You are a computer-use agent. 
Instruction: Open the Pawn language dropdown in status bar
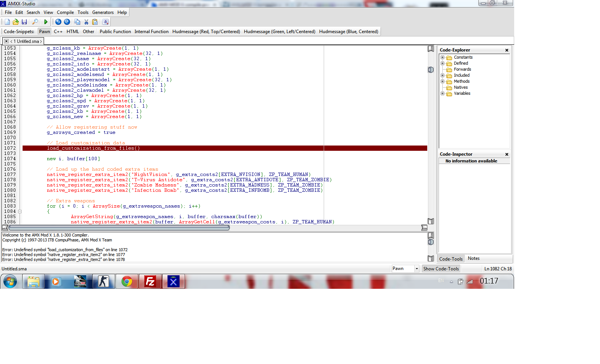coord(417,268)
